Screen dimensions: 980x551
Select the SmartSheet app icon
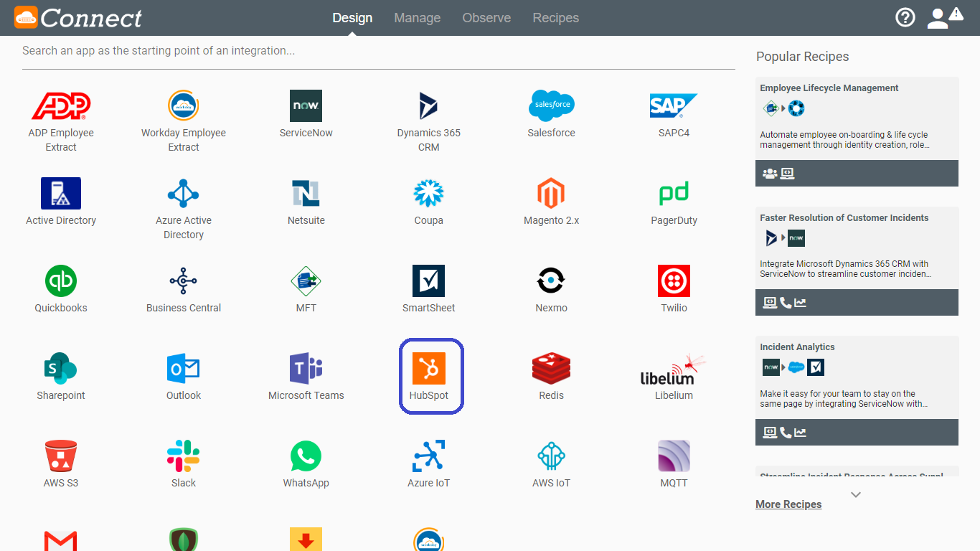pyautogui.click(x=429, y=281)
